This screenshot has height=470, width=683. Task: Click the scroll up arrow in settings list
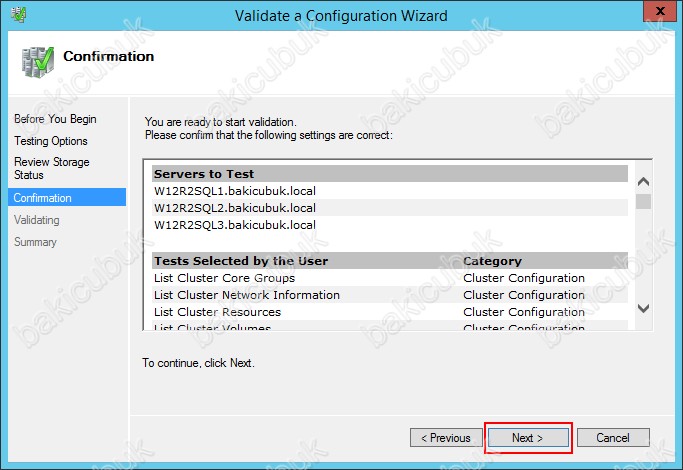[x=643, y=182]
